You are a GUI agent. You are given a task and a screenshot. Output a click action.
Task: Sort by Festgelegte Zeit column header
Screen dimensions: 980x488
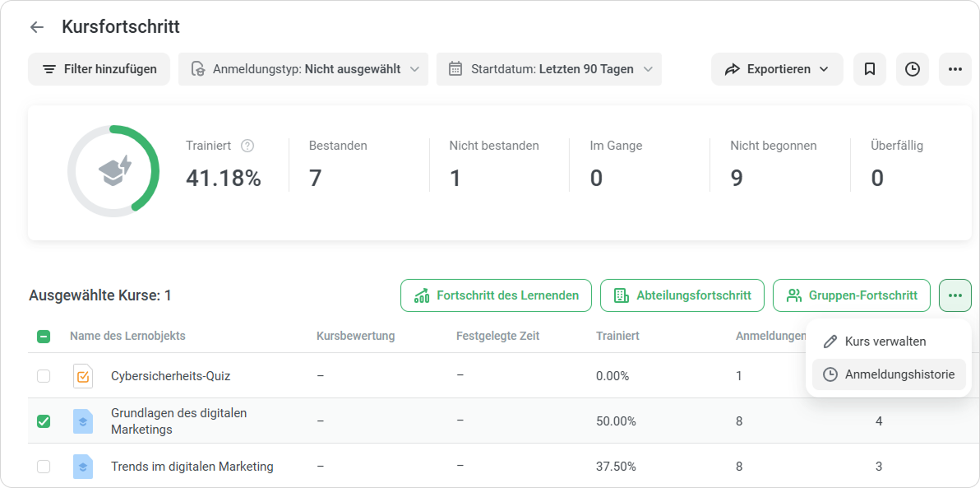pyautogui.click(x=497, y=336)
